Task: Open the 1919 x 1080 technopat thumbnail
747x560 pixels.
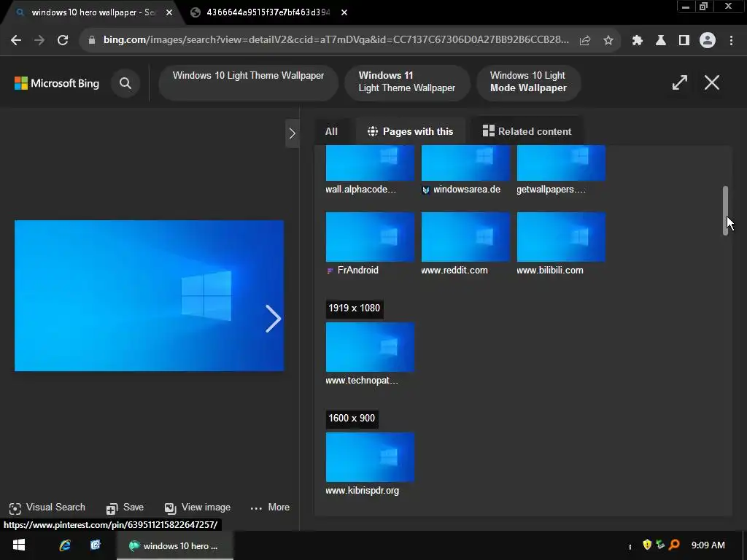Action: click(370, 347)
